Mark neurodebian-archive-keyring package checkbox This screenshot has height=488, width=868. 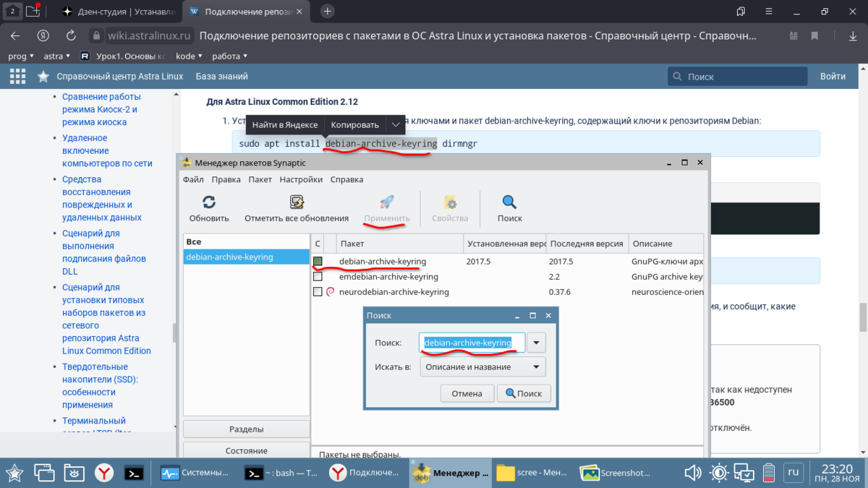click(318, 291)
